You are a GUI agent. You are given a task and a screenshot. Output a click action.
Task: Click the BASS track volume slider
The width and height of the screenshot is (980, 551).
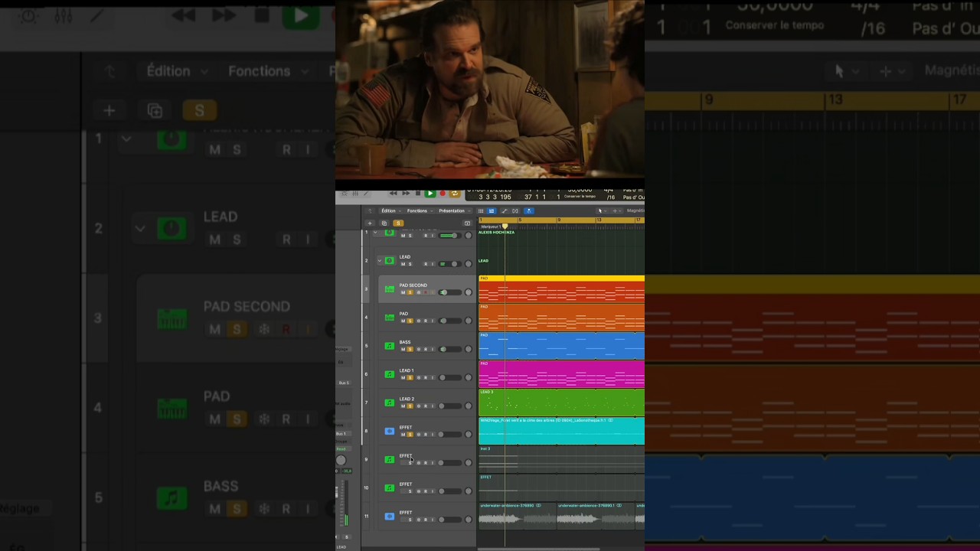(x=449, y=349)
